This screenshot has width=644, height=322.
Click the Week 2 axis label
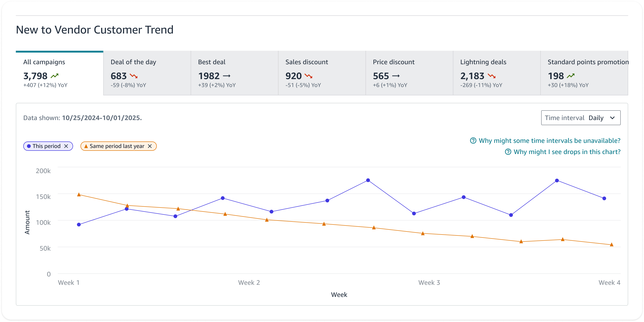249,282
